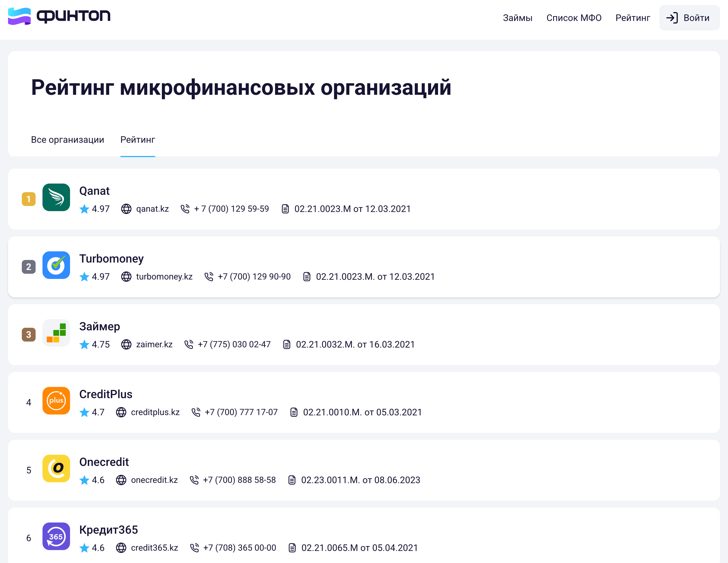Click the Onecredit organization name
728x563 pixels.
pyautogui.click(x=104, y=462)
